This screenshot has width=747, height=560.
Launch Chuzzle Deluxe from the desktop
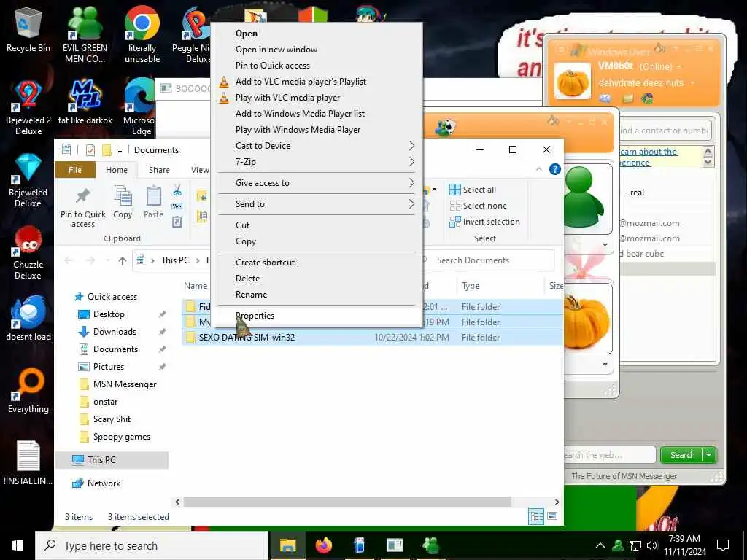point(28,252)
